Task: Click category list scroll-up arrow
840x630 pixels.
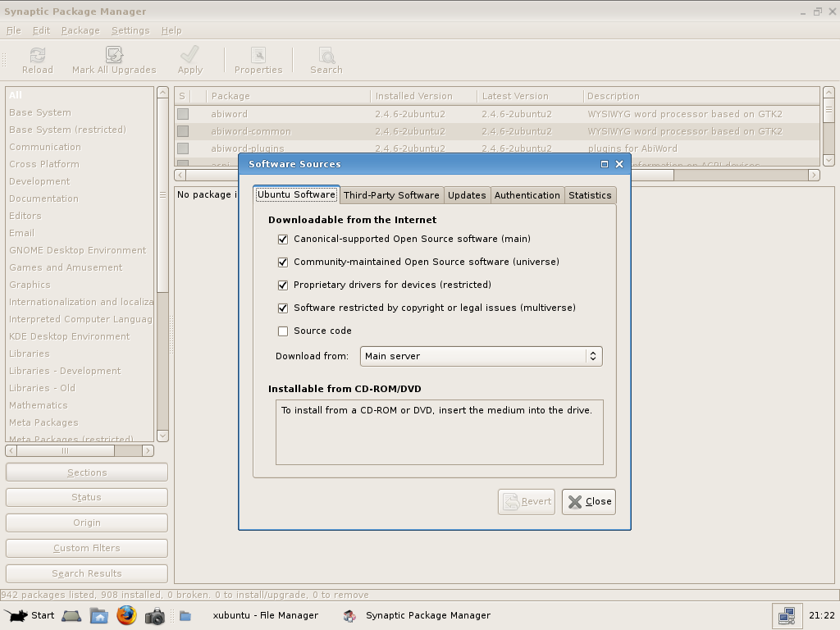Action: tap(163, 93)
